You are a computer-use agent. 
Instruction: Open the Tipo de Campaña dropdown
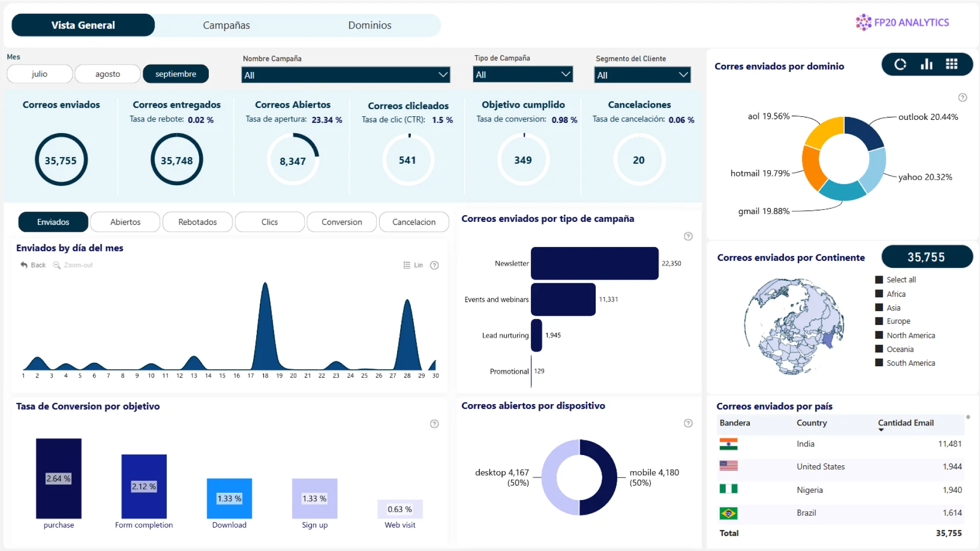coord(523,74)
